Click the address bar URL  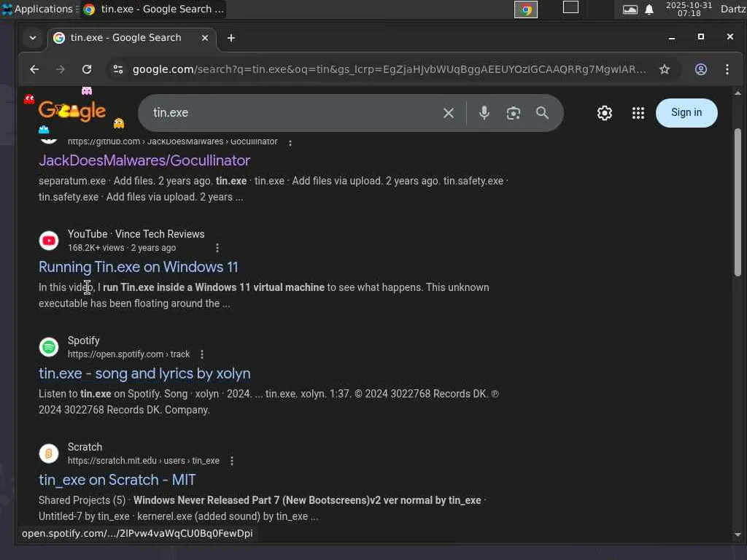pyautogui.click(x=390, y=69)
